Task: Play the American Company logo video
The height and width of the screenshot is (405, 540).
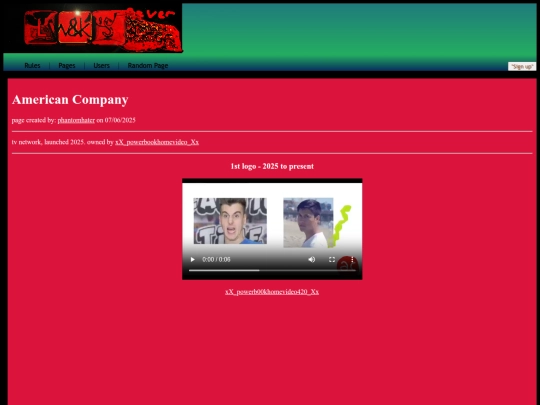Action: 193,259
